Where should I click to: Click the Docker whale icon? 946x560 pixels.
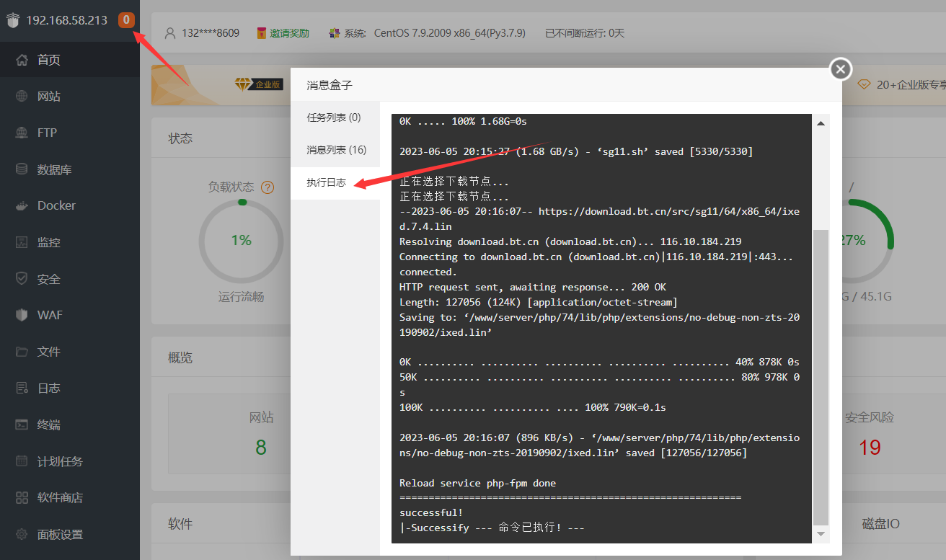pyautogui.click(x=22, y=206)
